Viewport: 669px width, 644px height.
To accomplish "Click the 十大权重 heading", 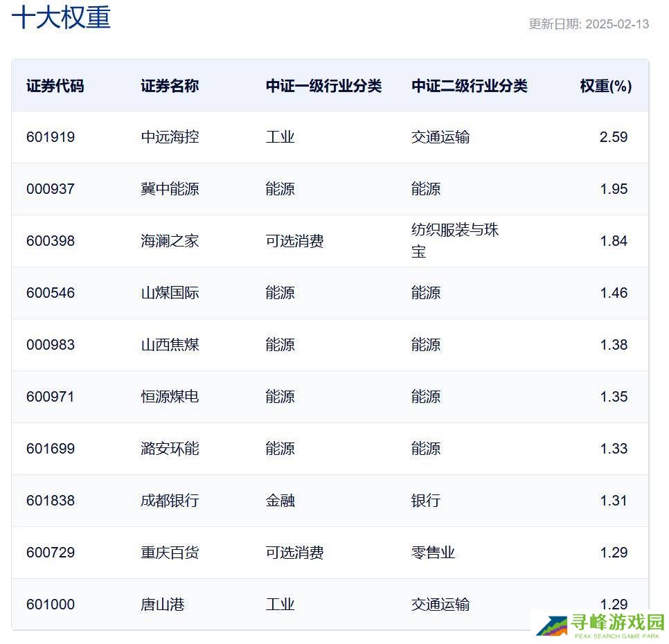I will click(x=61, y=17).
